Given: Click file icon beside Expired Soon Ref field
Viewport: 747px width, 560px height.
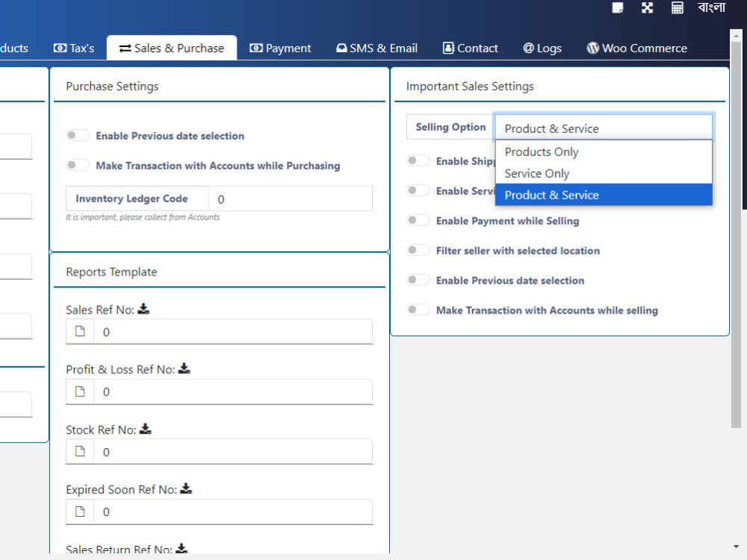Looking at the screenshot, I should (x=80, y=511).
